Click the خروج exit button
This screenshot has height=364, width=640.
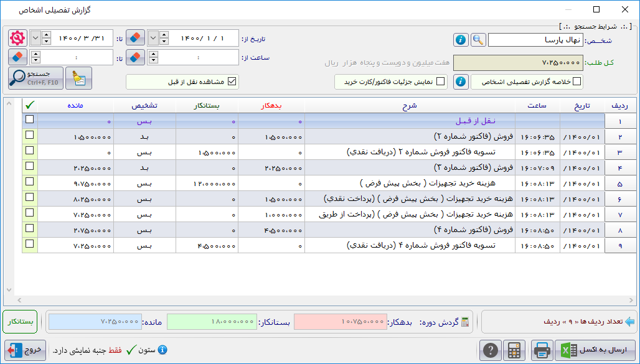click(26, 350)
